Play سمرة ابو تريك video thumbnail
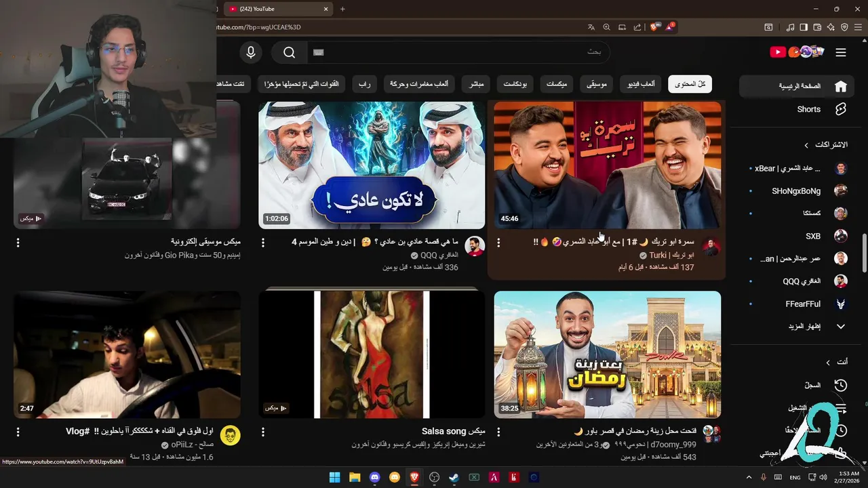The image size is (868, 488). coord(608,165)
